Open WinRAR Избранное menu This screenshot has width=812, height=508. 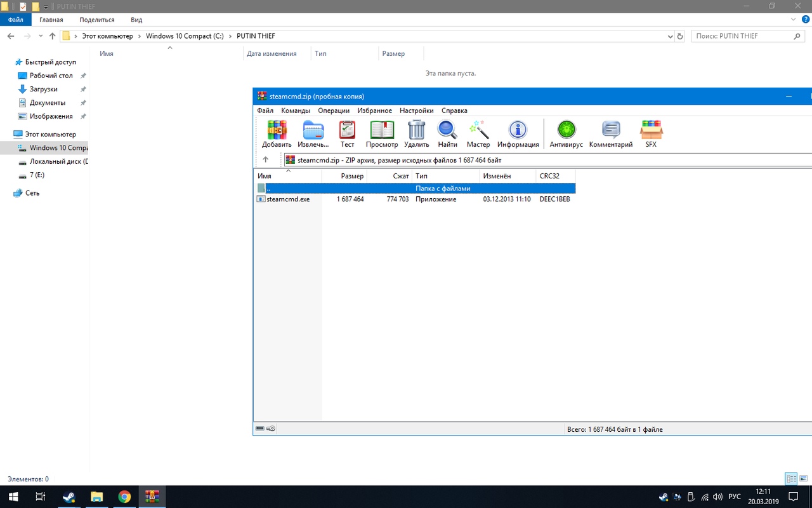pos(374,110)
